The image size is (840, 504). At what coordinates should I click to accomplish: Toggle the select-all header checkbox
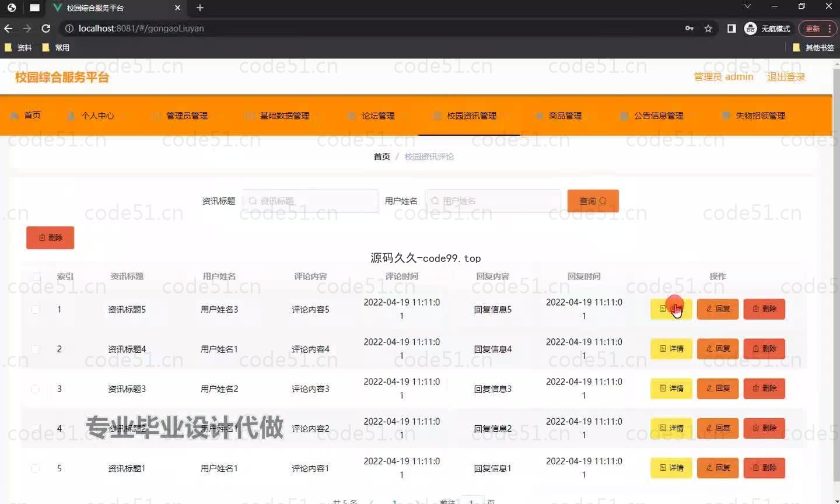point(36,276)
